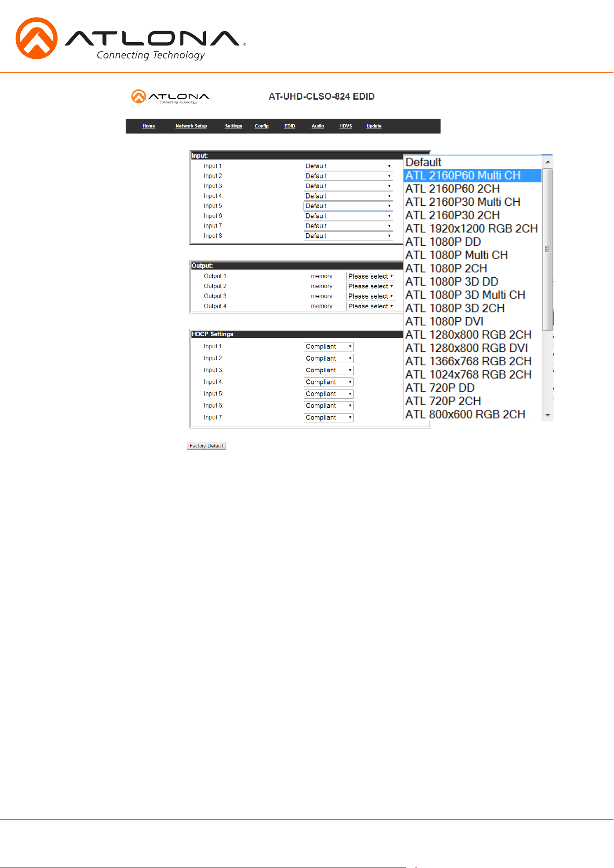Open the Home page link

click(x=148, y=126)
